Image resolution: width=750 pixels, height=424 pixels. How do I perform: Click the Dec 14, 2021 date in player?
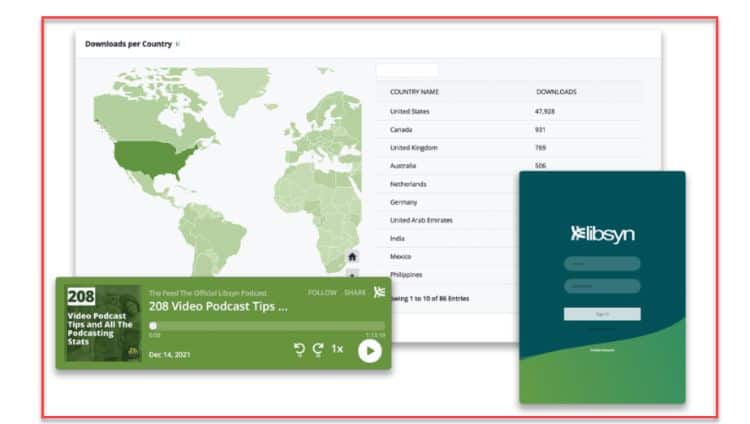coord(169,355)
